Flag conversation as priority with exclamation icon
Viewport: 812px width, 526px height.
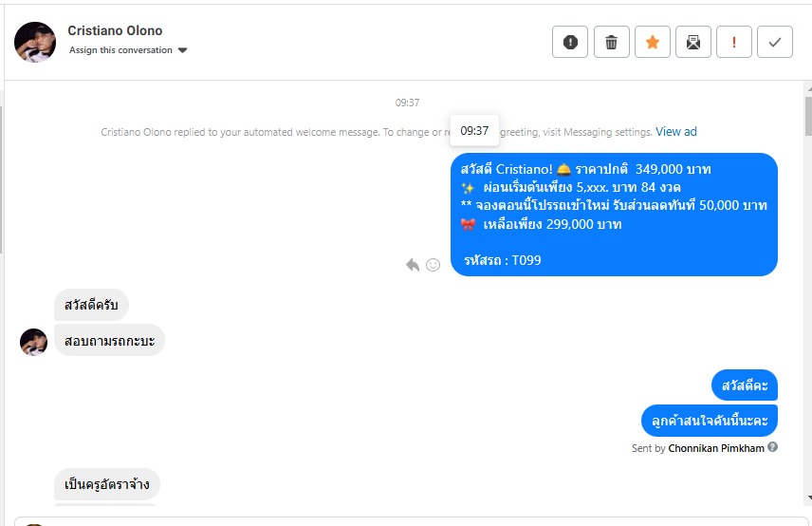pyautogui.click(x=734, y=42)
